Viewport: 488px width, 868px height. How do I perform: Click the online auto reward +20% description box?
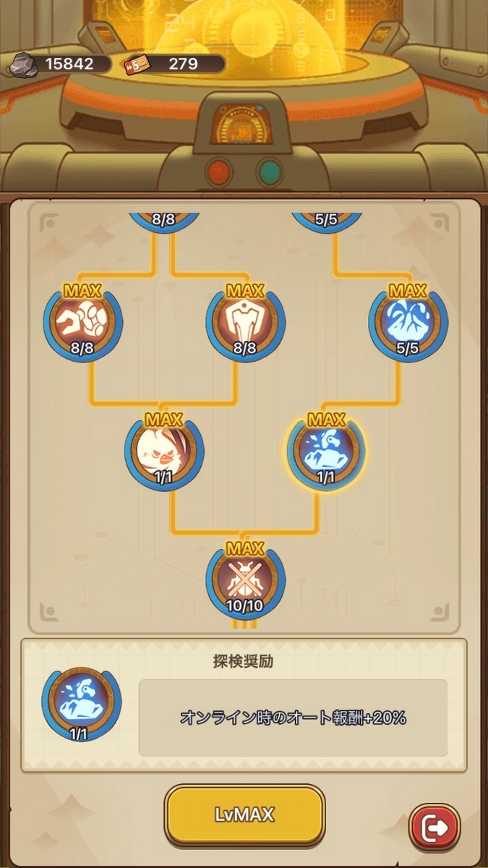293,718
